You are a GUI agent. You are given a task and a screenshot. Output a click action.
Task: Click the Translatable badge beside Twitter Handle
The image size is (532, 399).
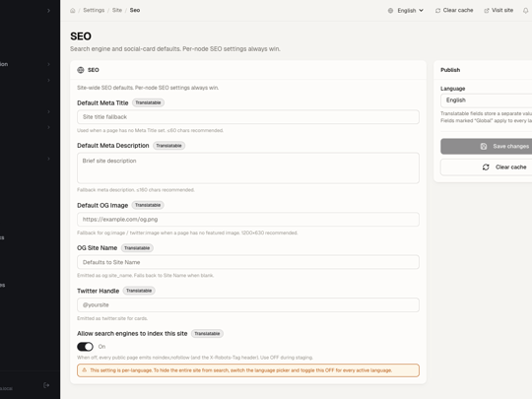pyautogui.click(x=139, y=291)
